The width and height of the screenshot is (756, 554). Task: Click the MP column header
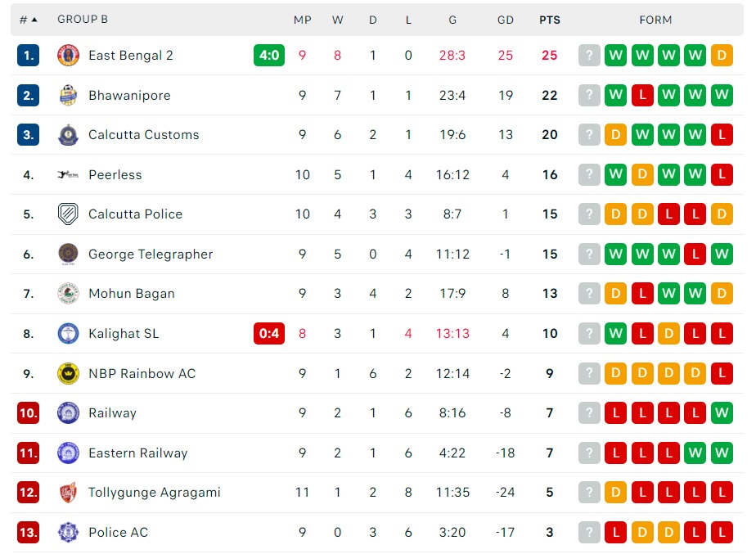point(303,20)
